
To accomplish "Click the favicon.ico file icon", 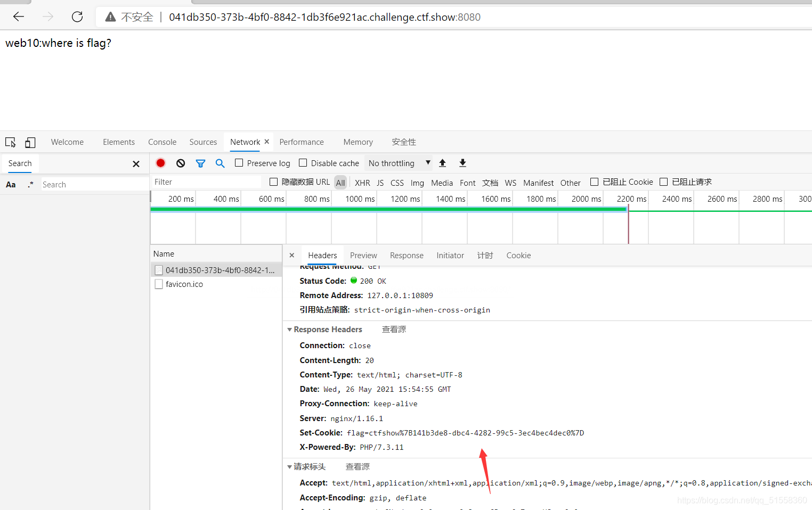I will (159, 284).
